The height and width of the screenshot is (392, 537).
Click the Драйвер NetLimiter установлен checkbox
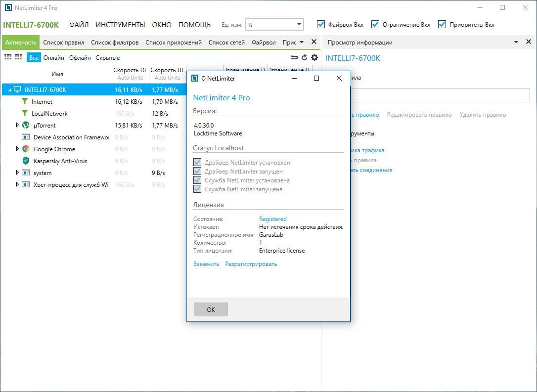(x=197, y=162)
